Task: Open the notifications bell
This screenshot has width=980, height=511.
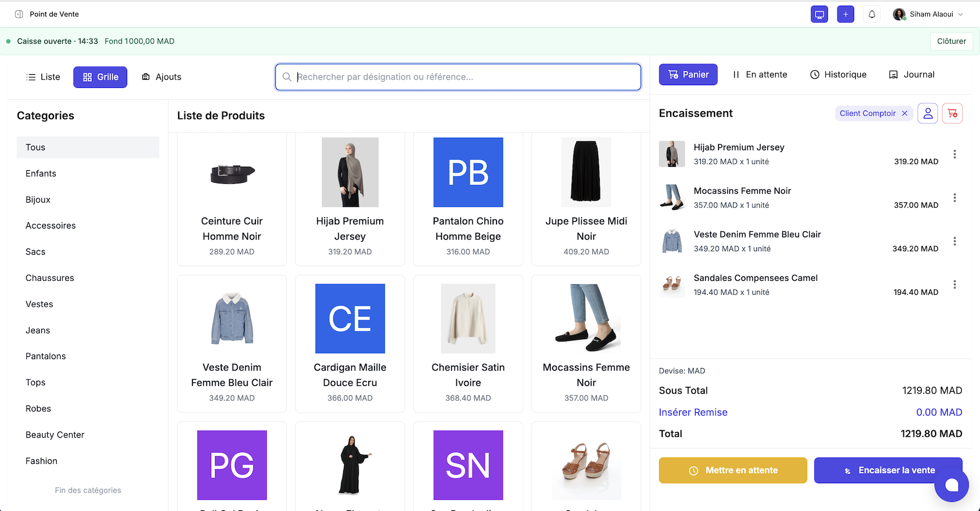Action: tap(872, 14)
